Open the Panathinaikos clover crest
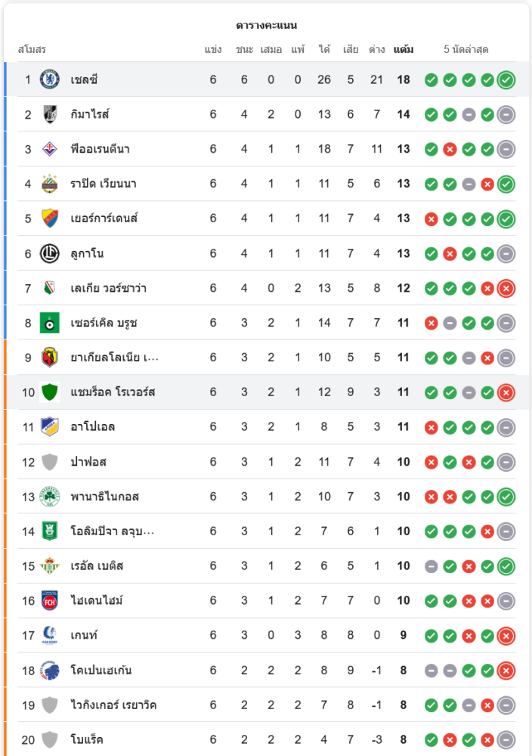The image size is (532, 756). 50,497
